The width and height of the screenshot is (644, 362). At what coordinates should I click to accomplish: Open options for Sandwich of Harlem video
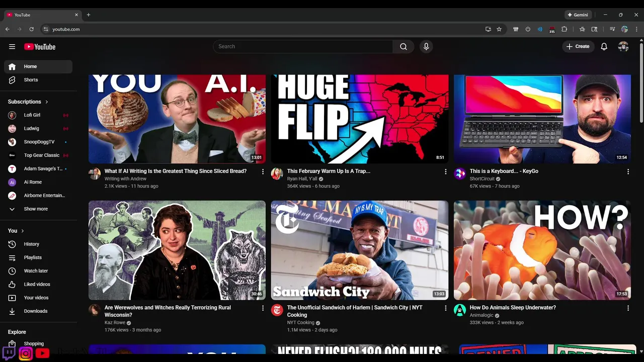445,308
